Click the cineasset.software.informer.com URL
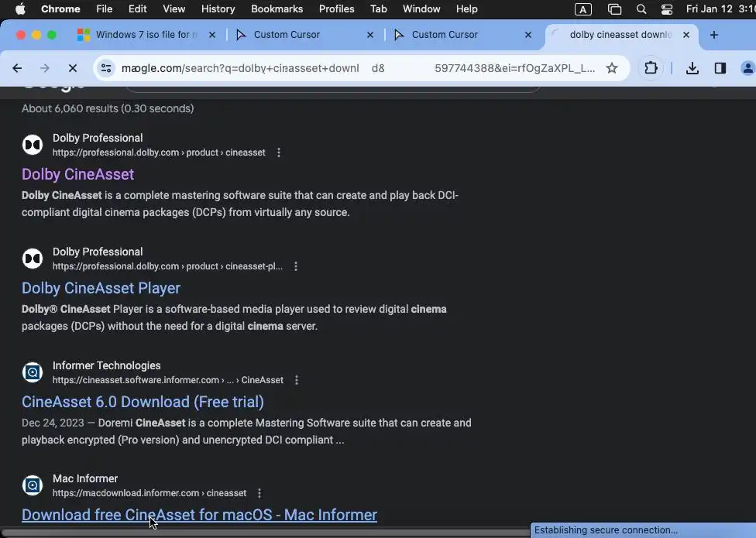Image resolution: width=756 pixels, height=538 pixels. [168, 380]
